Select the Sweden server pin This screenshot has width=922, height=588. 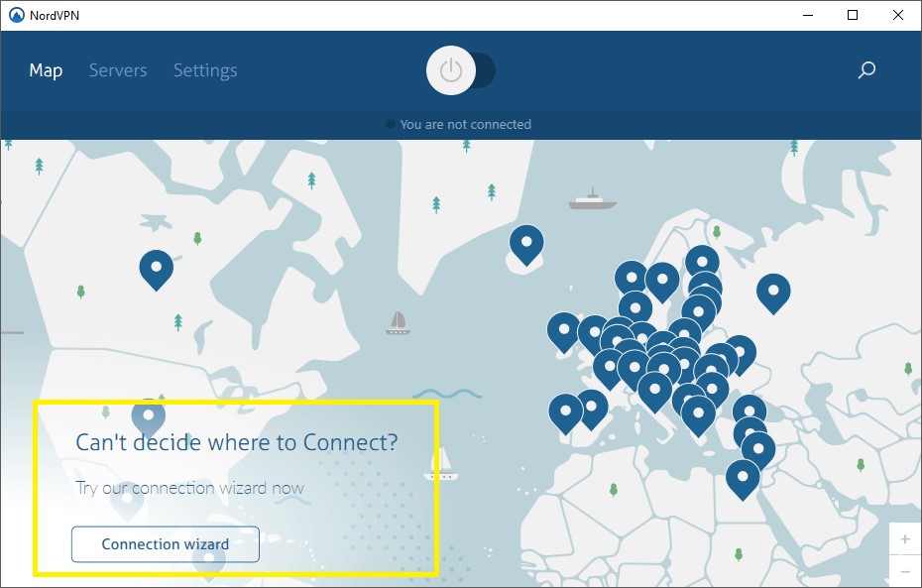point(662,283)
